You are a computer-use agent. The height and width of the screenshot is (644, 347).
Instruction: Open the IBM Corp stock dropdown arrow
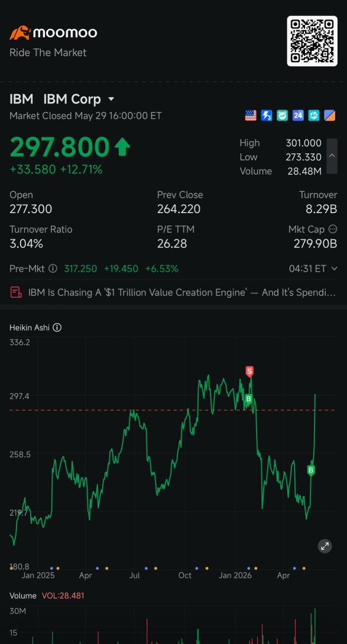pyautogui.click(x=111, y=99)
